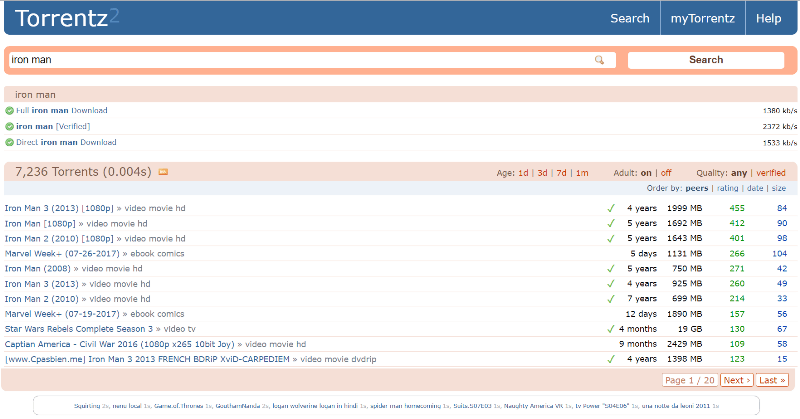Filter age to 7d
The image size is (800, 419).
click(561, 173)
